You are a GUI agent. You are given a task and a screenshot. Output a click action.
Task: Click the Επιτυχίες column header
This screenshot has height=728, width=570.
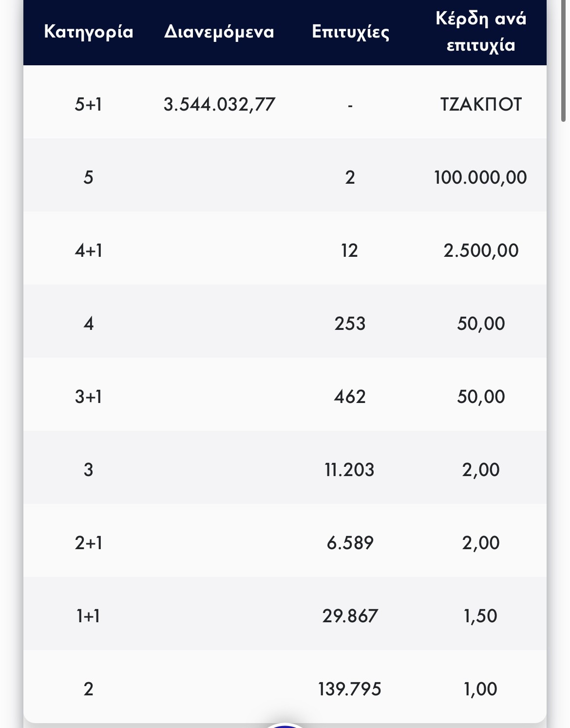tap(350, 32)
